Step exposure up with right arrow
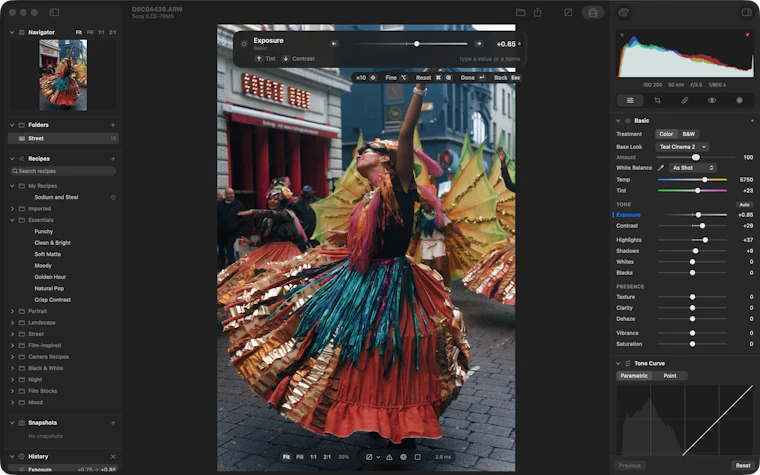The width and height of the screenshot is (760, 475). (478, 44)
